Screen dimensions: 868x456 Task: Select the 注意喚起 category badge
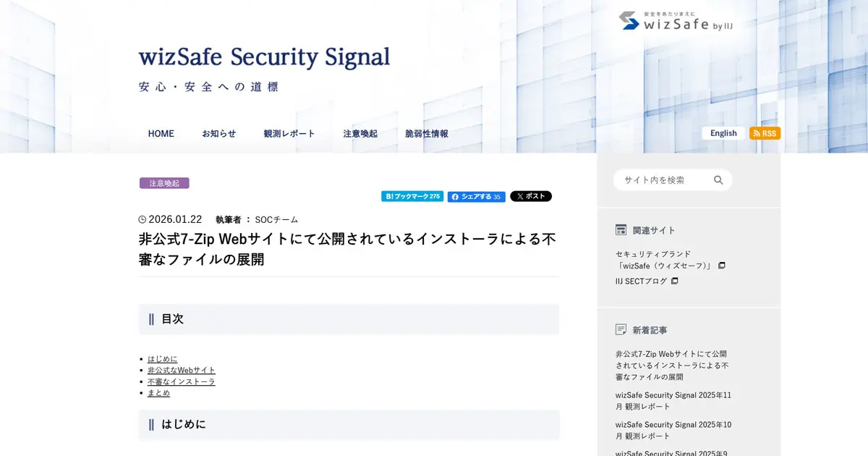click(163, 182)
